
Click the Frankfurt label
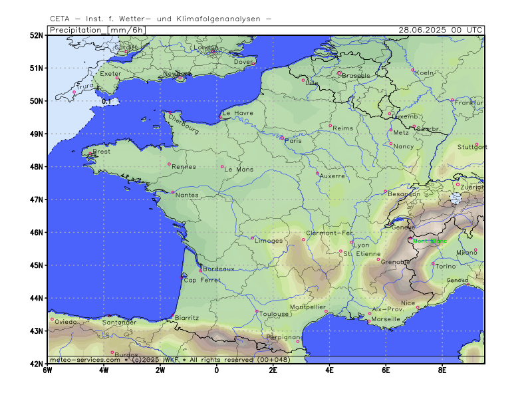pyautogui.click(x=469, y=103)
